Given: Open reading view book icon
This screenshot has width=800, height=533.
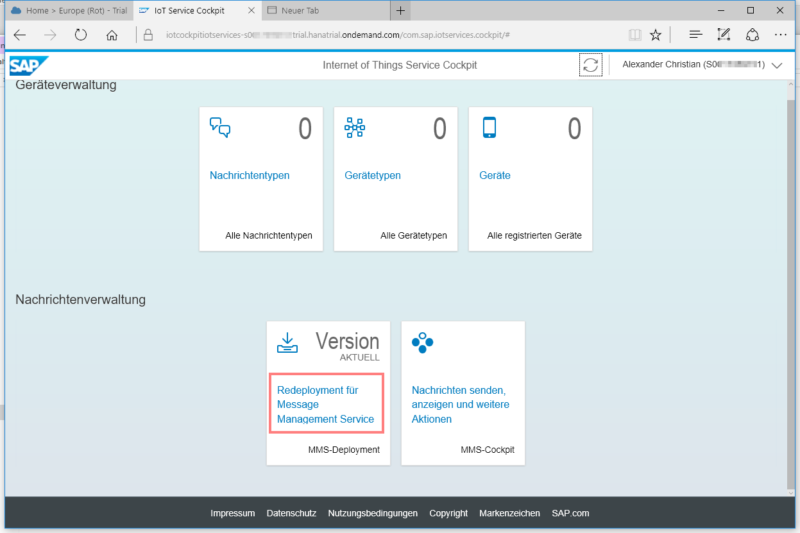Looking at the screenshot, I should click(635, 35).
